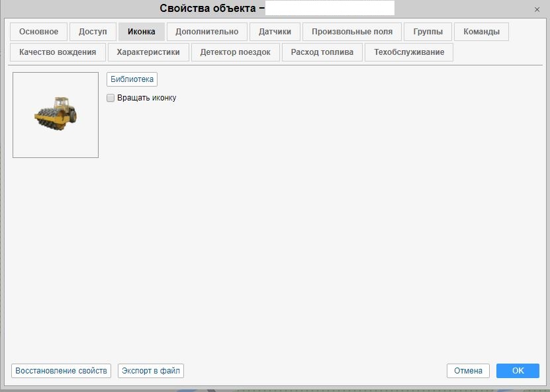Open the Качество вождения tab
Screen dimensions: 550x392
(58, 52)
